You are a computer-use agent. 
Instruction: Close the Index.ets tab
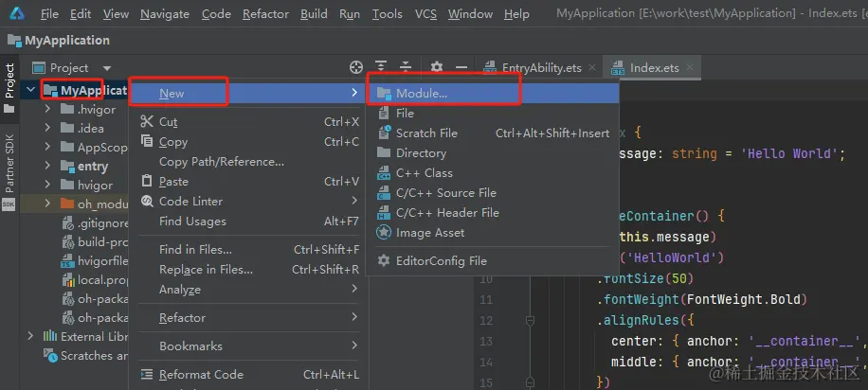[690, 67]
